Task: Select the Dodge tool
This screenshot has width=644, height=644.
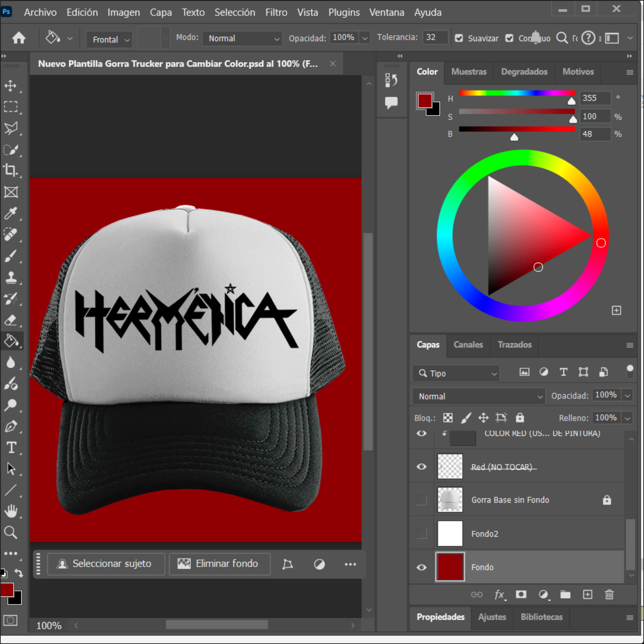Action: click(x=11, y=405)
